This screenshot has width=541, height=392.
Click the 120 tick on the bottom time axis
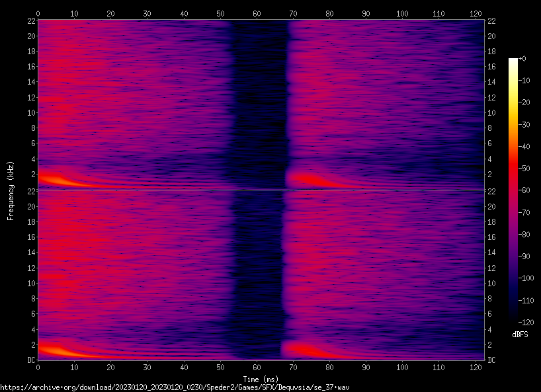coord(474,368)
